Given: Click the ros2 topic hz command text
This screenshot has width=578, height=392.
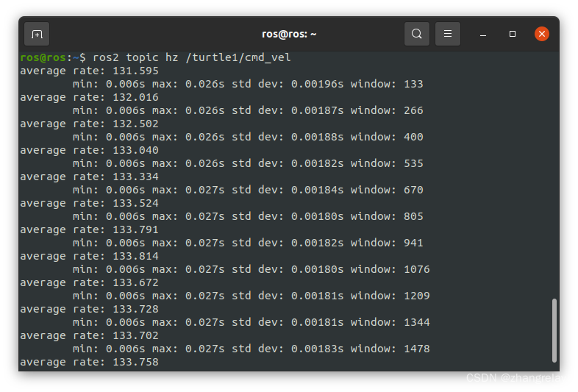Looking at the screenshot, I should coord(192,57).
